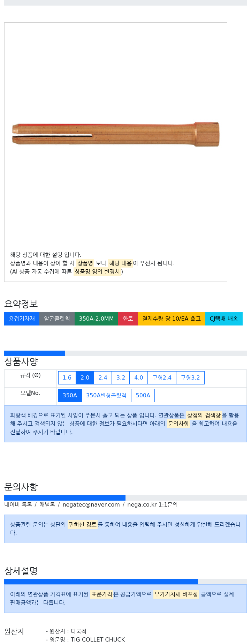Click the 용접기자재 category tag
Screen dimensions: 251x644
[22, 319]
